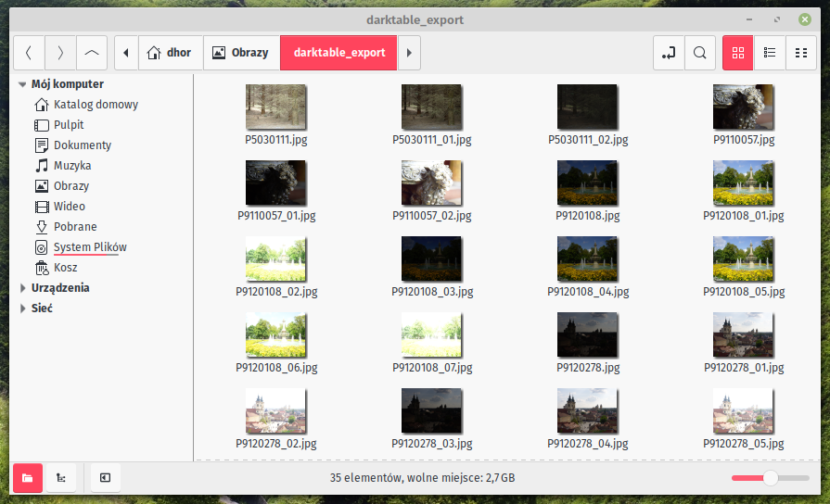This screenshot has height=504, width=830.
Task: Hide the sidebar with the status bar button
Action: click(x=106, y=478)
